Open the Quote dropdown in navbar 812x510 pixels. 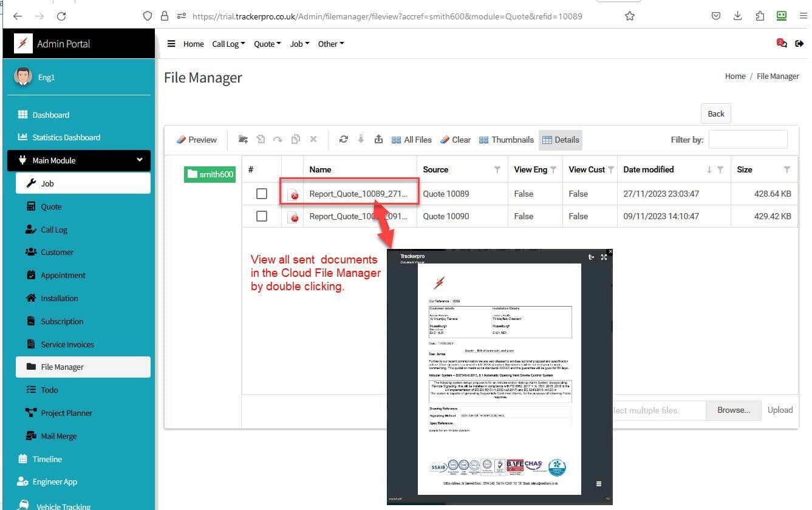[x=267, y=44]
